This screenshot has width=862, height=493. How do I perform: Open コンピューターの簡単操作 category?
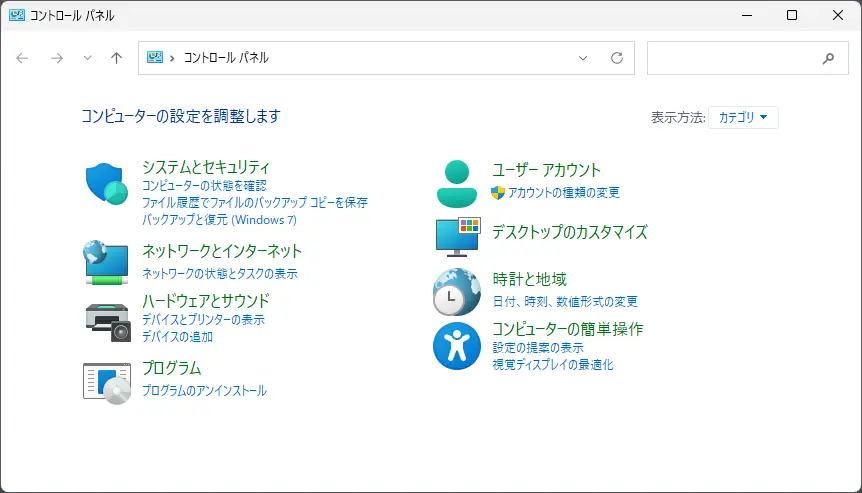(x=567, y=329)
